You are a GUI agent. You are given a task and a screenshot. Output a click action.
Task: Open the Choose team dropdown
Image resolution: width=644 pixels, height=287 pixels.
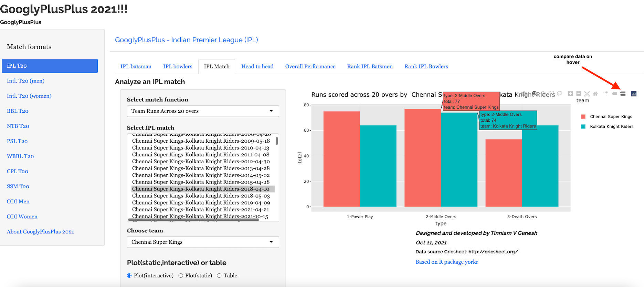click(203, 242)
